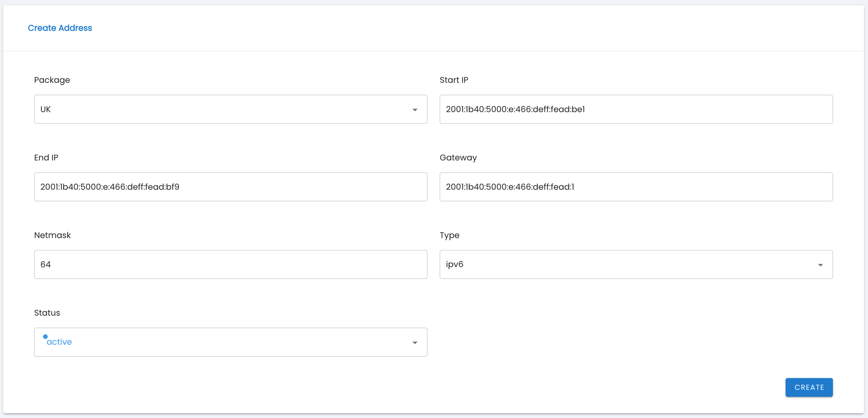Viewport: 868px width, 418px height.
Task: Select the End IP address text
Action: pos(110,187)
